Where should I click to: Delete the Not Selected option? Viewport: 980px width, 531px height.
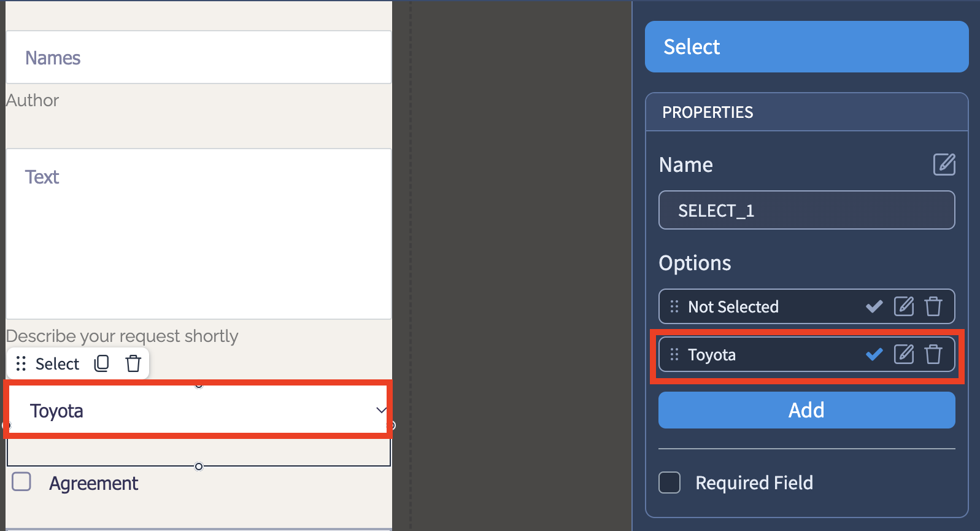tap(933, 306)
